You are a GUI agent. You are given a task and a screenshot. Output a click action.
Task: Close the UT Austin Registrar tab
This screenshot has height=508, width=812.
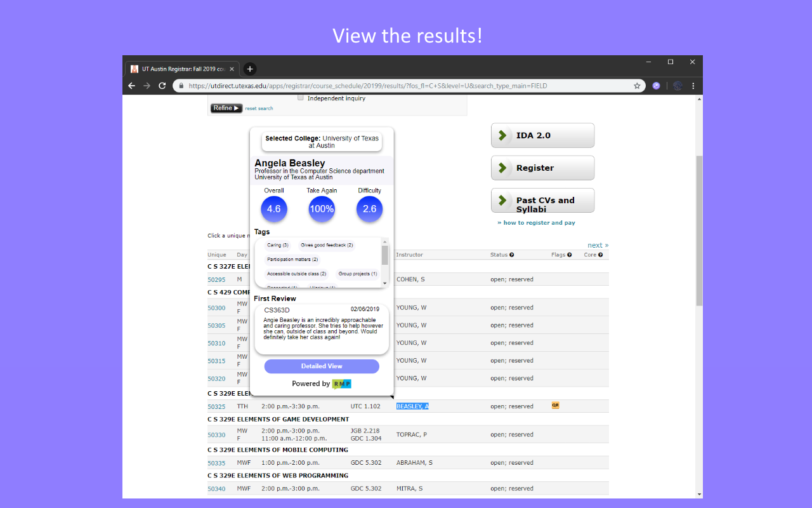click(232, 69)
